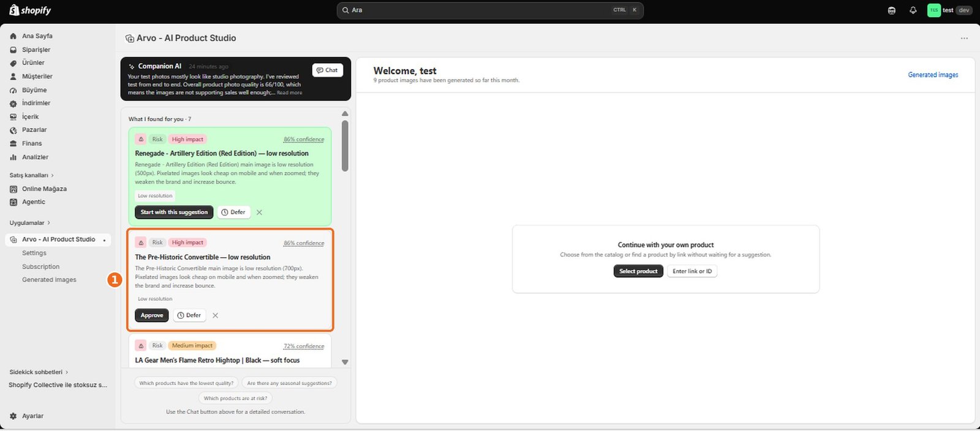This screenshot has height=431, width=980.
Task: Focus the Ara search field
Action: tap(490, 10)
